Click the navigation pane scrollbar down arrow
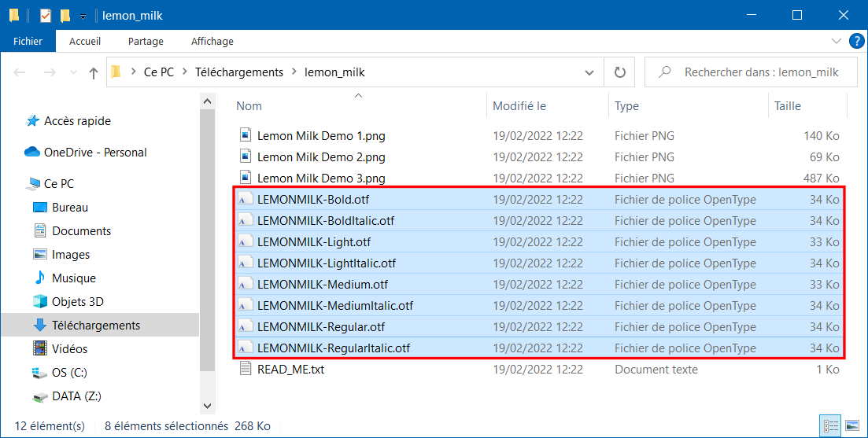Viewport: 868px width, 438px height. point(207,406)
